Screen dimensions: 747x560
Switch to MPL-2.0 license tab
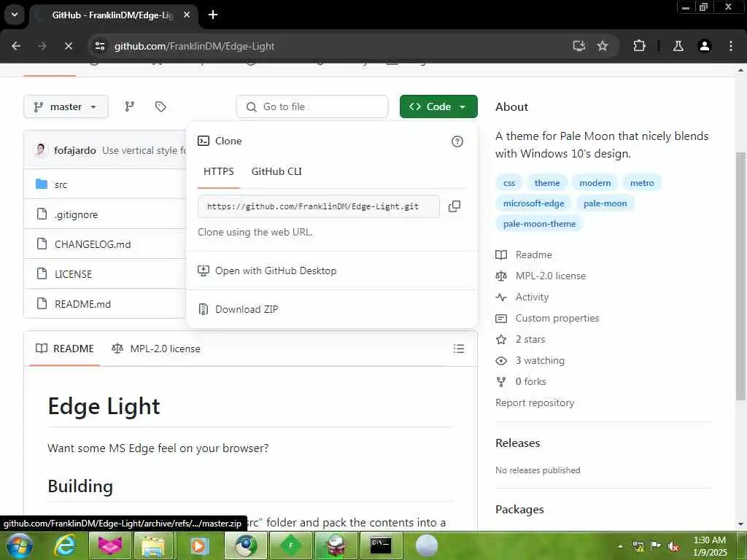156,349
